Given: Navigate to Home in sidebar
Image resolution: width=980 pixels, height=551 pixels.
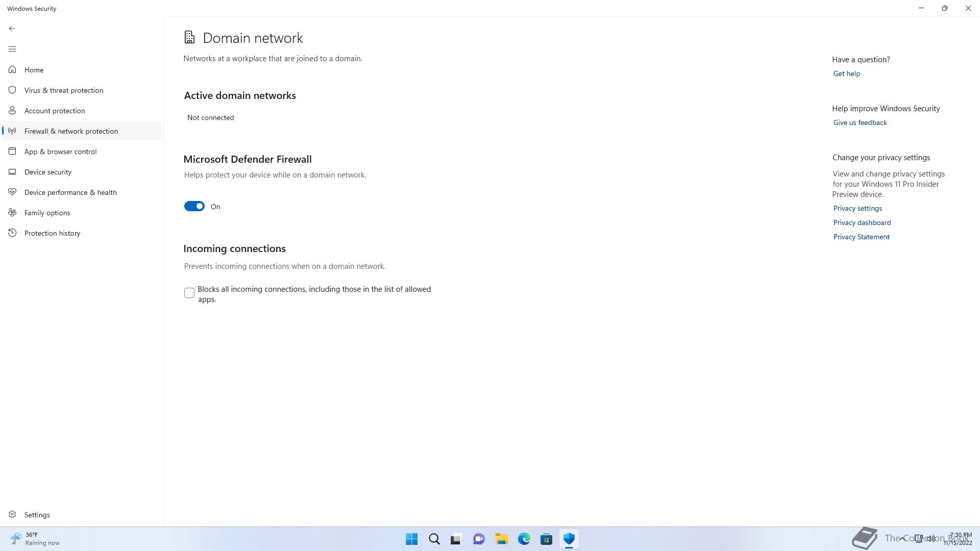Looking at the screenshot, I should coord(82,69).
